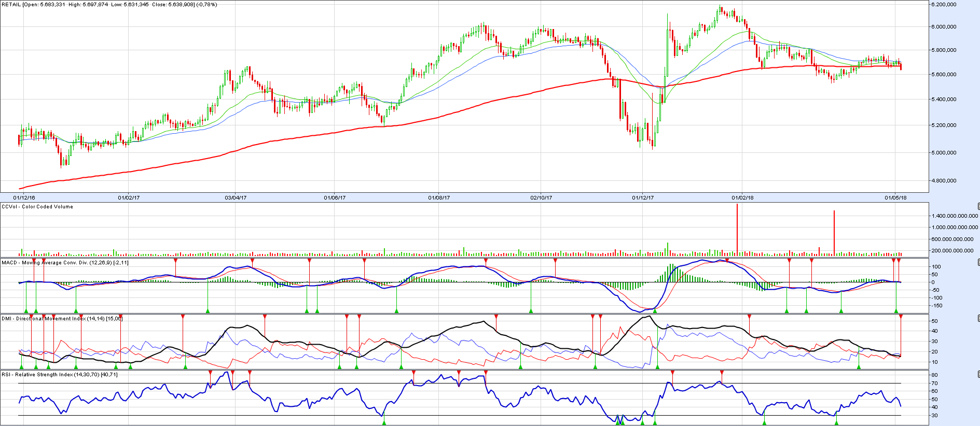Click the RETAIL Open/High/Low/Close title text
The width and height of the screenshot is (980, 426).
point(109,4)
